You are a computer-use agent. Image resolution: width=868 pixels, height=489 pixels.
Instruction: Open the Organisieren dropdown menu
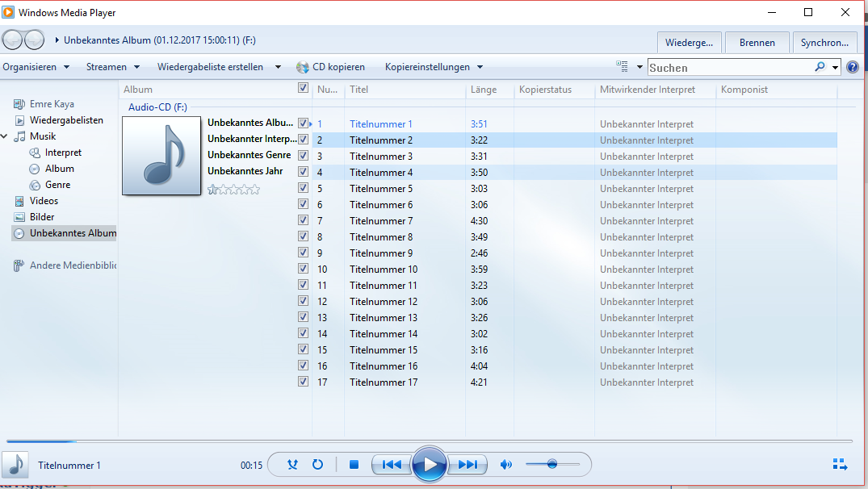click(x=36, y=67)
